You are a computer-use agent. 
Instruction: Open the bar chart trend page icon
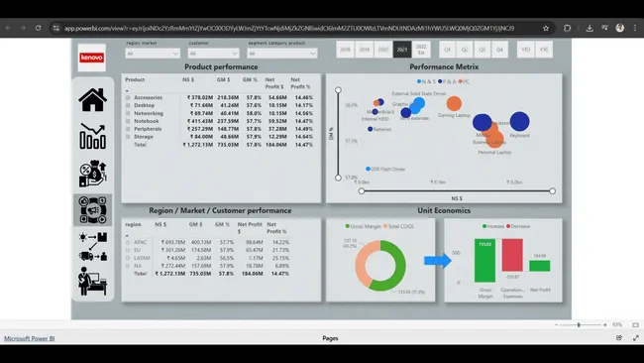[93, 136]
